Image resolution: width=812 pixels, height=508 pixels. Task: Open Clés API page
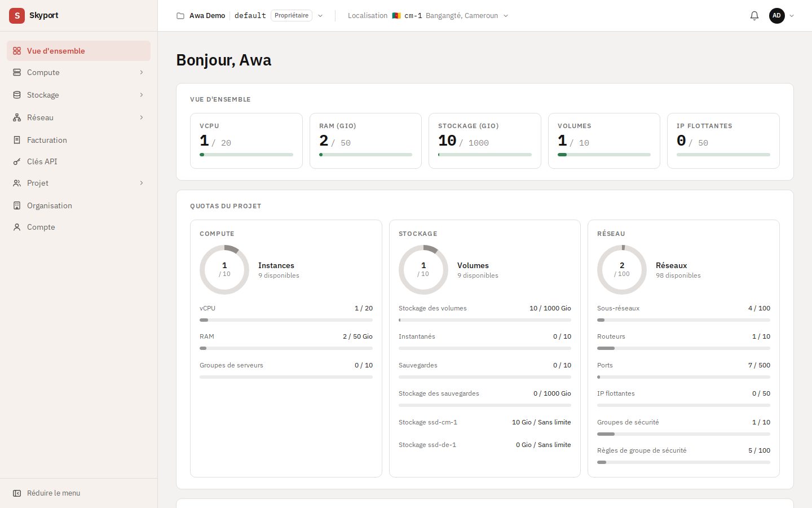79,161
